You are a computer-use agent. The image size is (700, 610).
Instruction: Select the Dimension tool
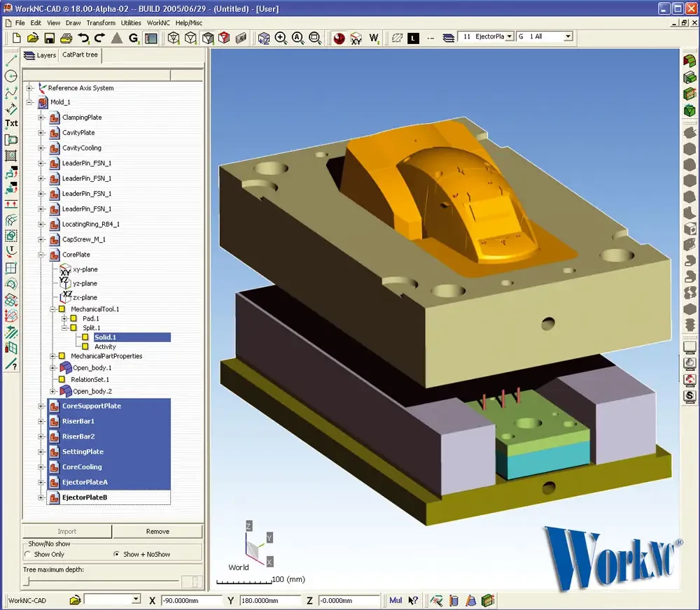pyautogui.click(x=11, y=108)
